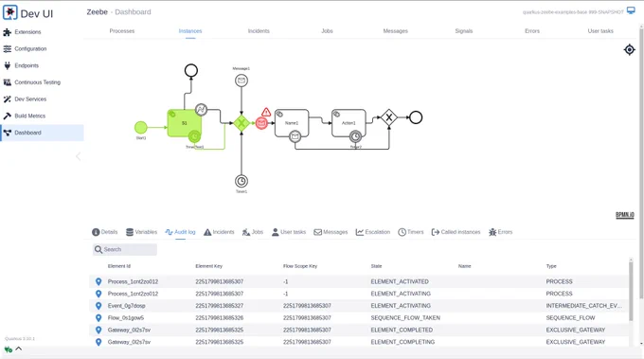
Task: Locate element for ELEMENT_ACTIVATED process row
Action: [x=98, y=281]
